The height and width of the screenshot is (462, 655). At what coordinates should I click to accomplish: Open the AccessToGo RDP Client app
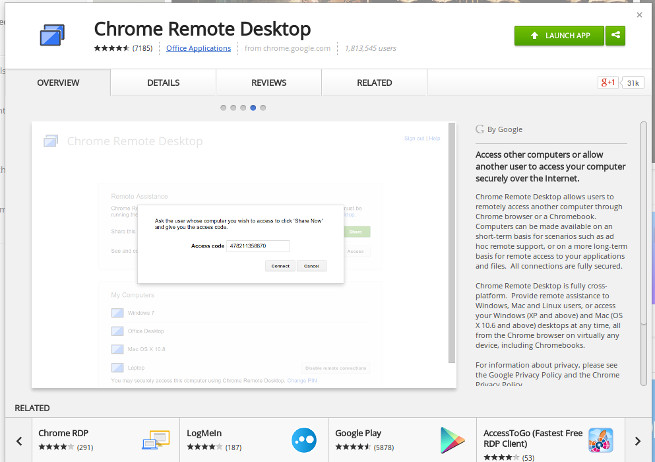551,440
